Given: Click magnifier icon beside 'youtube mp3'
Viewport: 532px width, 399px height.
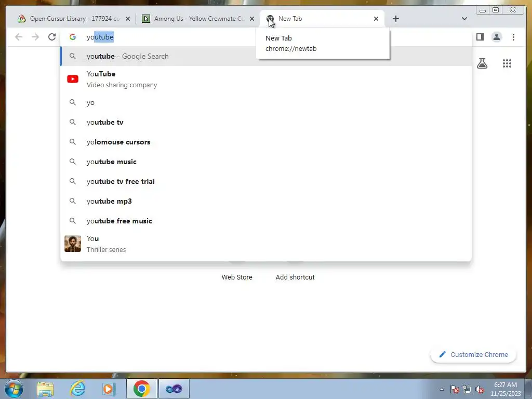Looking at the screenshot, I should pyautogui.click(x=73, y=201).
